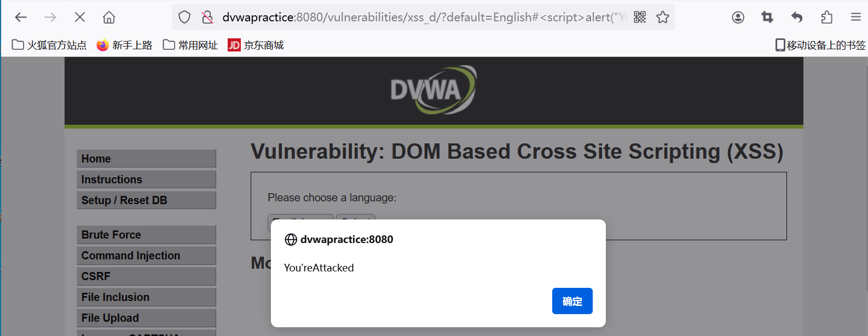This screenshot has height=336, width=868.
Task: Open the Firefox hamburger menu
Action: coord(856,18)
